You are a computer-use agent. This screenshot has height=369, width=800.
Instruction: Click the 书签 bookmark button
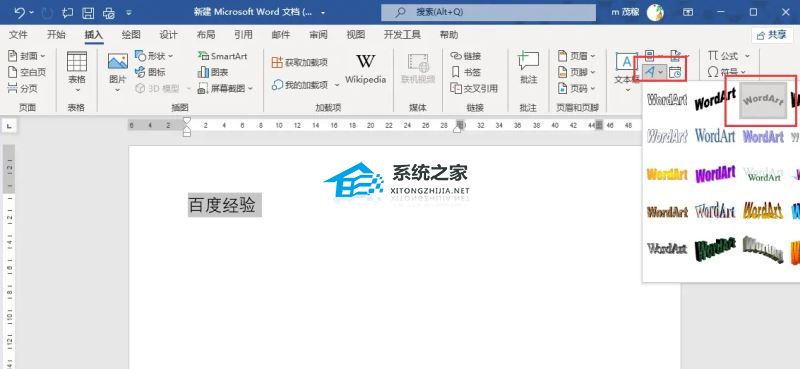(x=466, y=72)
